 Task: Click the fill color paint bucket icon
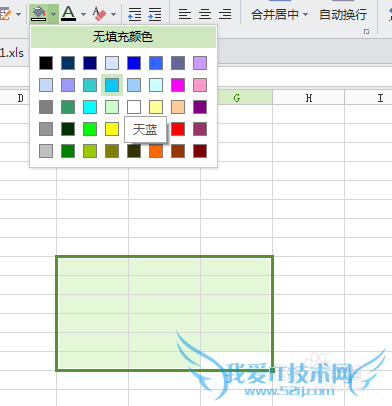point(39,14)
